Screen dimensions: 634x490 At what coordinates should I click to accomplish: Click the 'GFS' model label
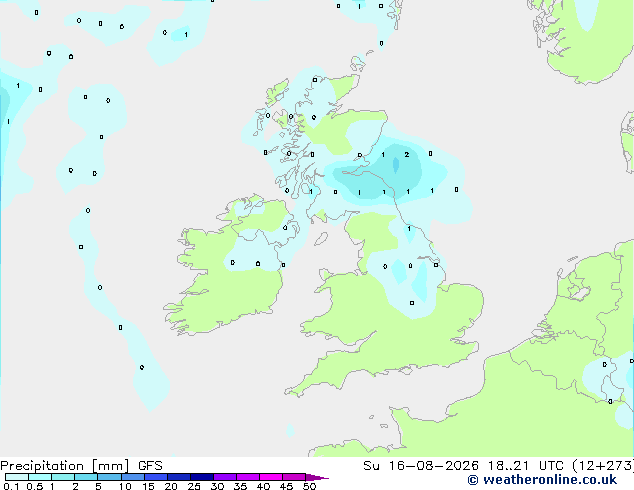(x=150, y=466)
